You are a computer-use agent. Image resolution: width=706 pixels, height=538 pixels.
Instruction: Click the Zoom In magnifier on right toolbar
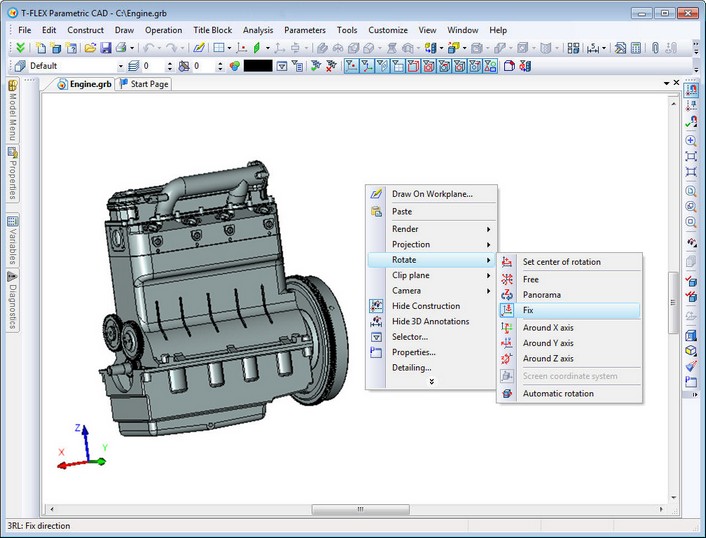(x=691, y=141)
